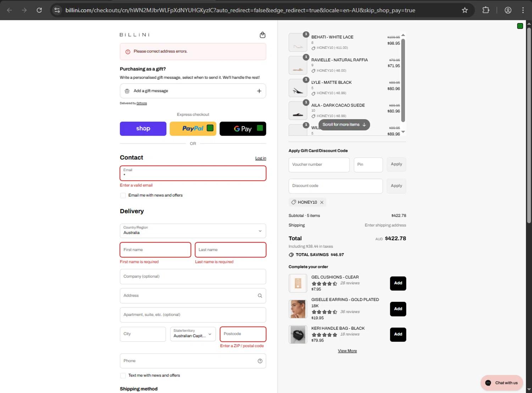Screen dimensions: 532x393
Task: Click the search icon in Address field
Action: tap(260, 296)
